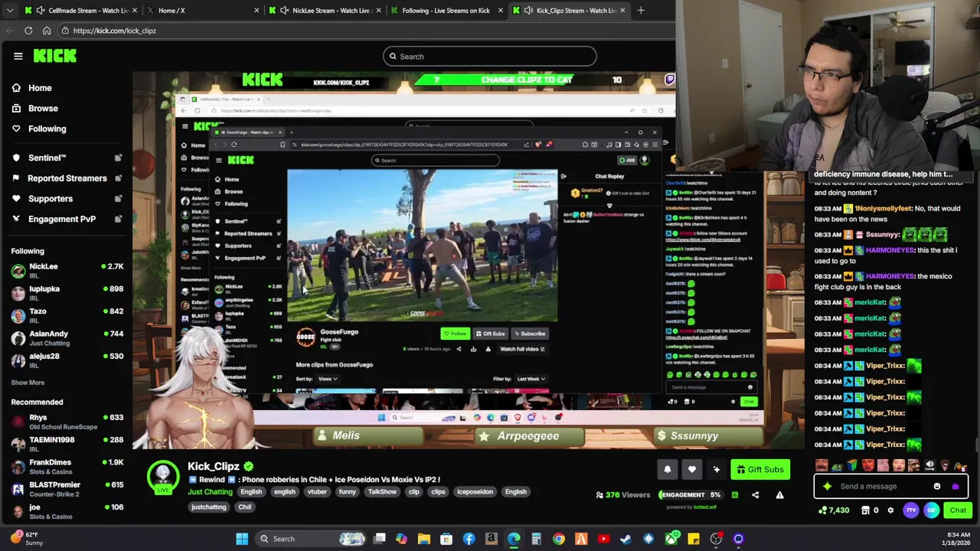Click the Gift Subs button
The image size is (980, 551).
click(760, 469)
